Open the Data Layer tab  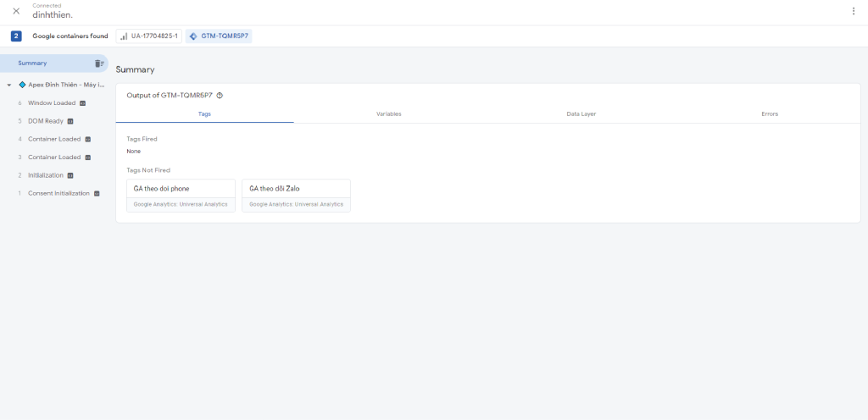[581, 113]
